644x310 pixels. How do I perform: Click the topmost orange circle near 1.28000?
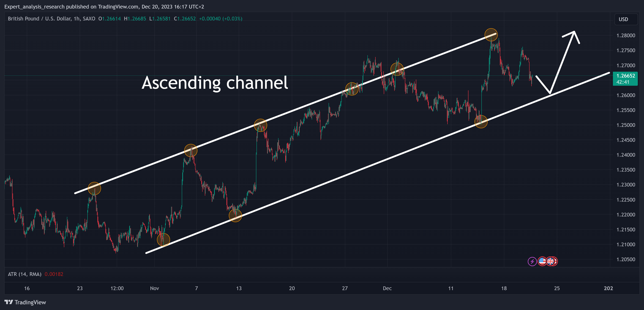coord(491,35)
